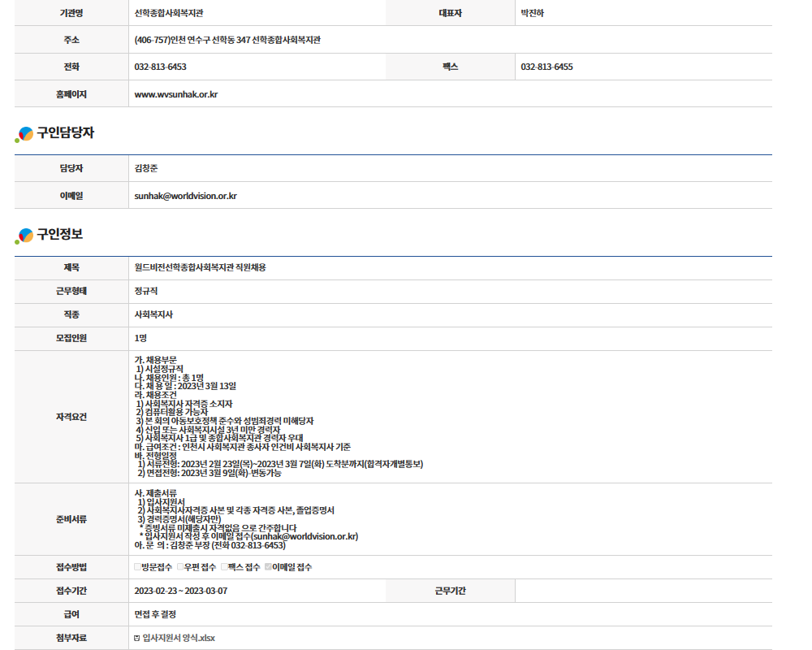Screen dimensions: 812x650
Task: Check the 우편 접수 checkbox
Action: [180, 567]
